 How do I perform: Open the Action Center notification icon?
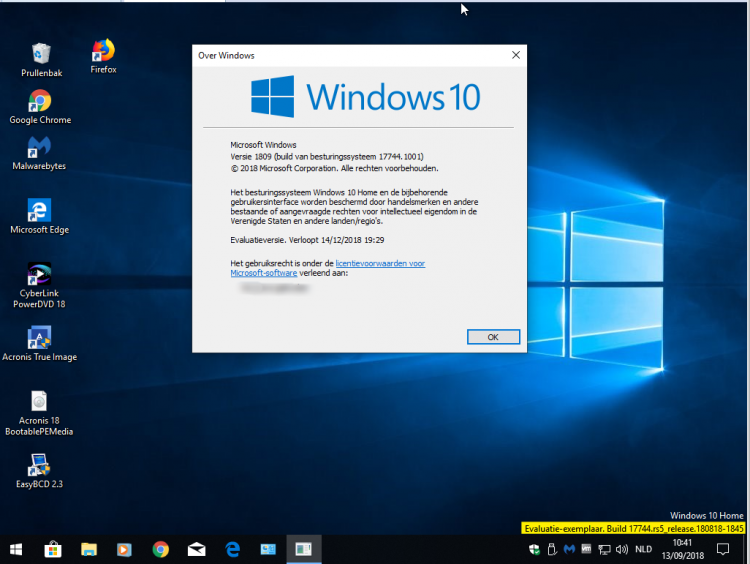point(723,549)
